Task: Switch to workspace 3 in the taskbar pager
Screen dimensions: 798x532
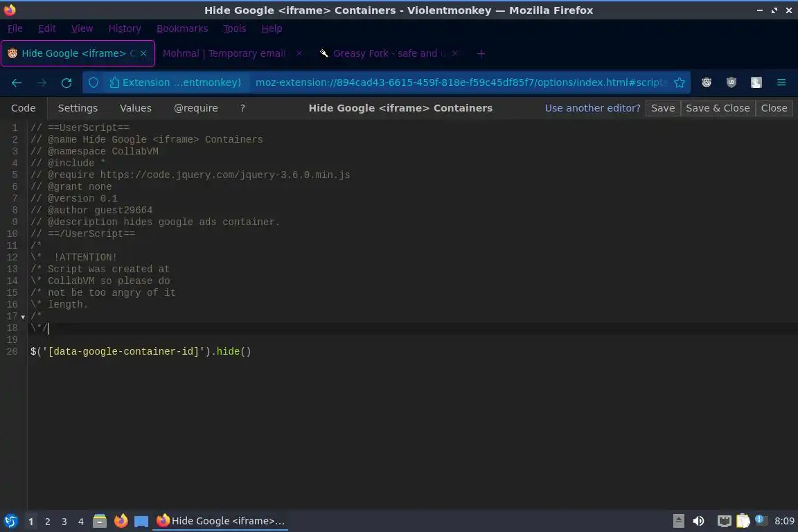Action: point(64,522)
